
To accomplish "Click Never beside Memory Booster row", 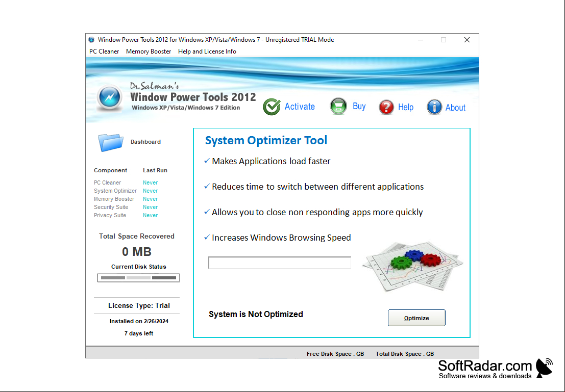I will [150, 199].
